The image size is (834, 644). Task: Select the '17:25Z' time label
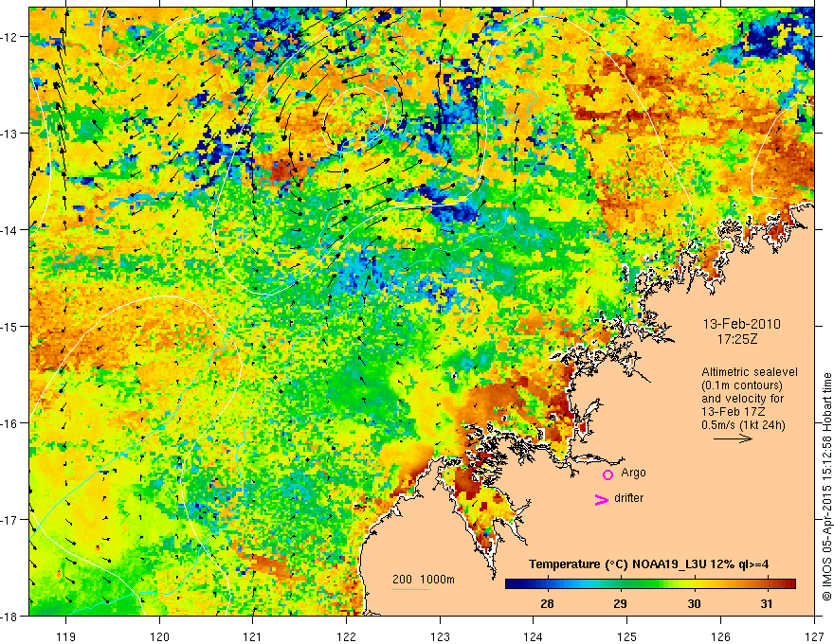pyautogui.click(x=737, y=339)
